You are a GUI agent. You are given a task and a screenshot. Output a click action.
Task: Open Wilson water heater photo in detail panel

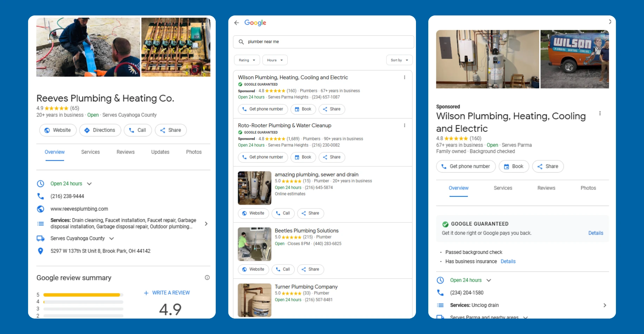(488, 59)
